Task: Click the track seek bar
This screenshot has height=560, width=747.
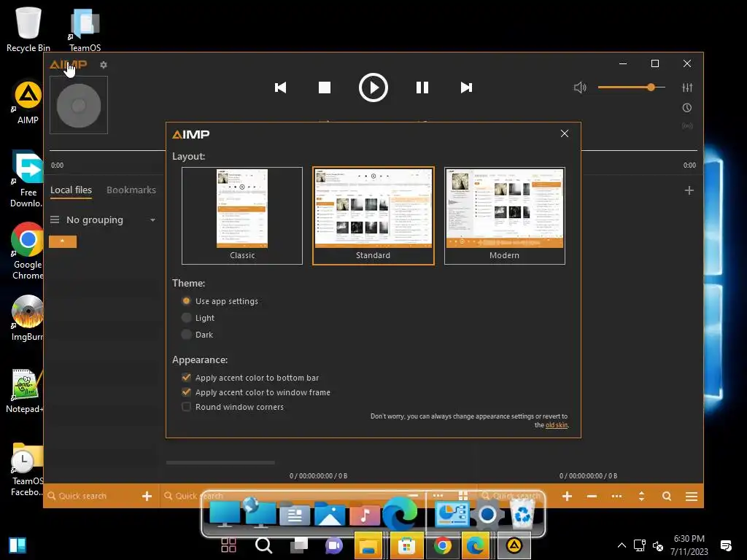Action: 373,150
